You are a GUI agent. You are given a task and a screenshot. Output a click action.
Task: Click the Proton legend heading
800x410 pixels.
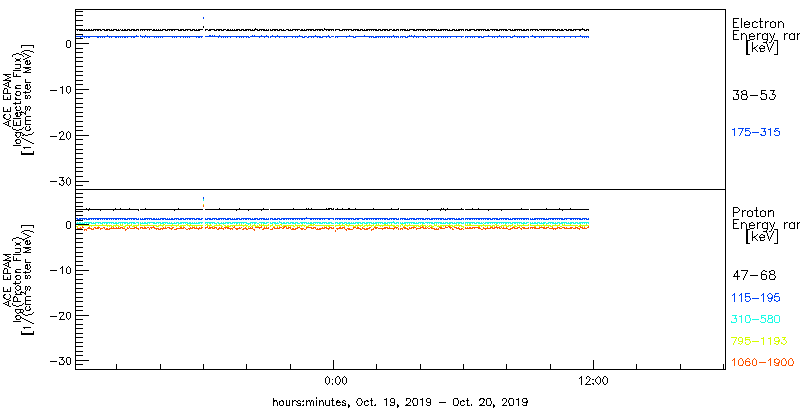click(753, 213)
